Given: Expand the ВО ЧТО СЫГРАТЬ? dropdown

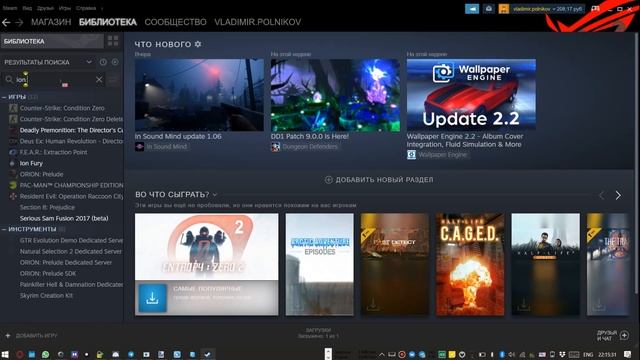Looking at the screenshot, I should pos(215,195).
